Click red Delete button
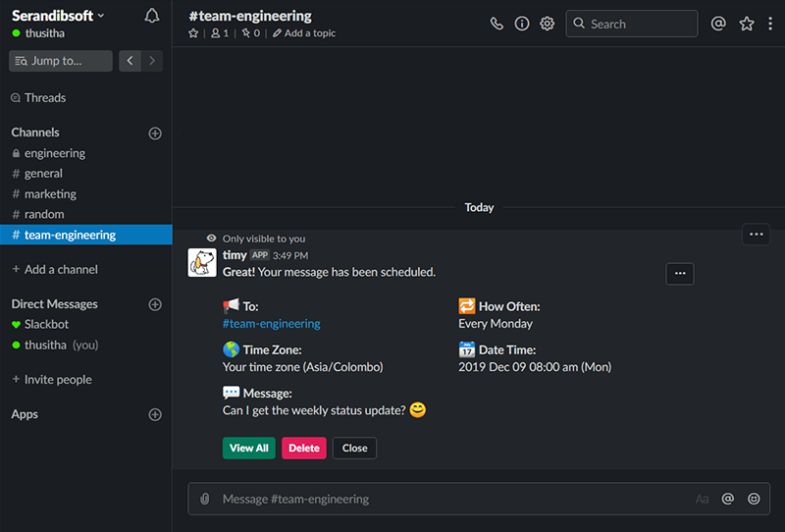Image resolution: width=785 pixels, height=532 pixels. [x=304, y=448]
